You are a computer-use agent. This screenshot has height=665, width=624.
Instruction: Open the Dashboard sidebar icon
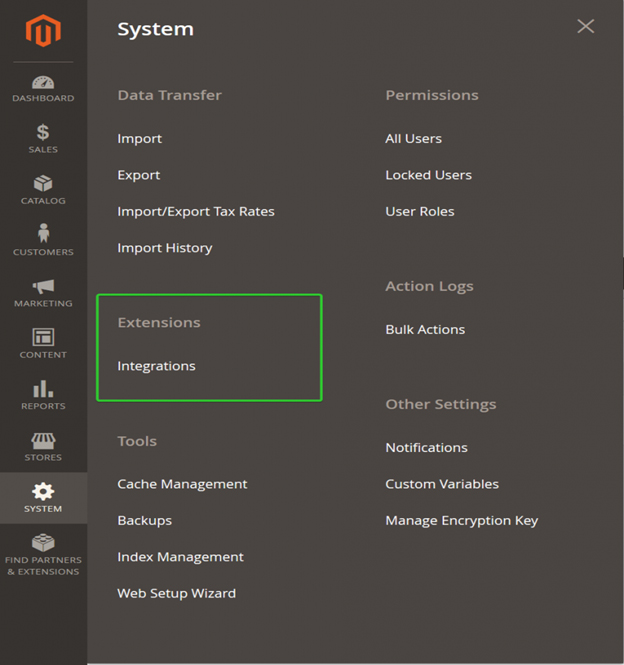(x=43, y=82)
